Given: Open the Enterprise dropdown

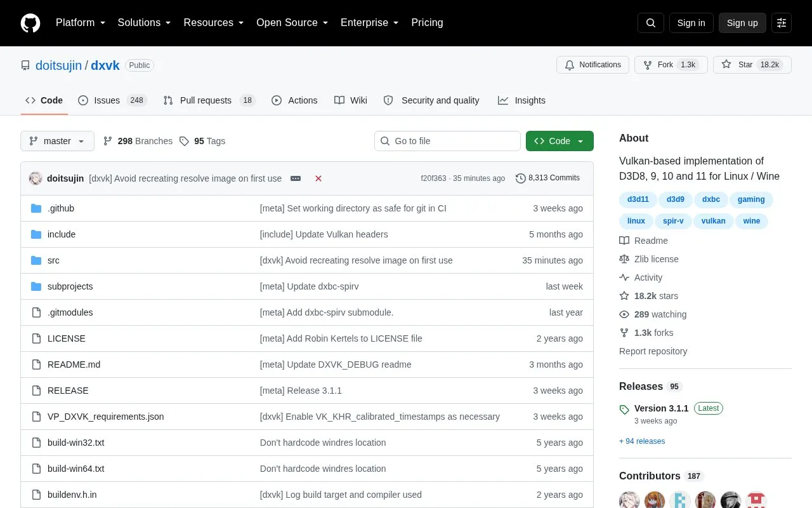Looking at the screenshot, I should tap(370, 23).
